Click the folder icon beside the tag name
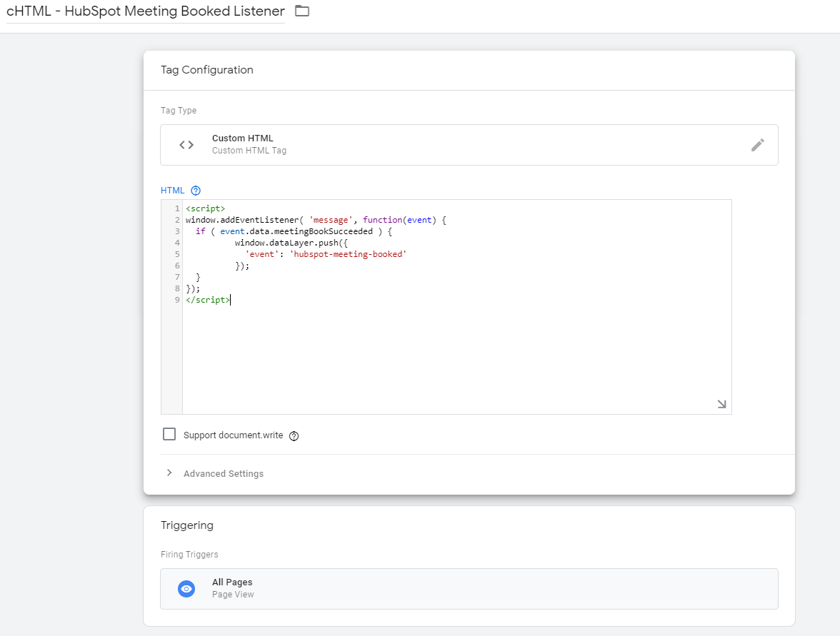Viewport: 840px width, 636px height. tap(302, 11)
